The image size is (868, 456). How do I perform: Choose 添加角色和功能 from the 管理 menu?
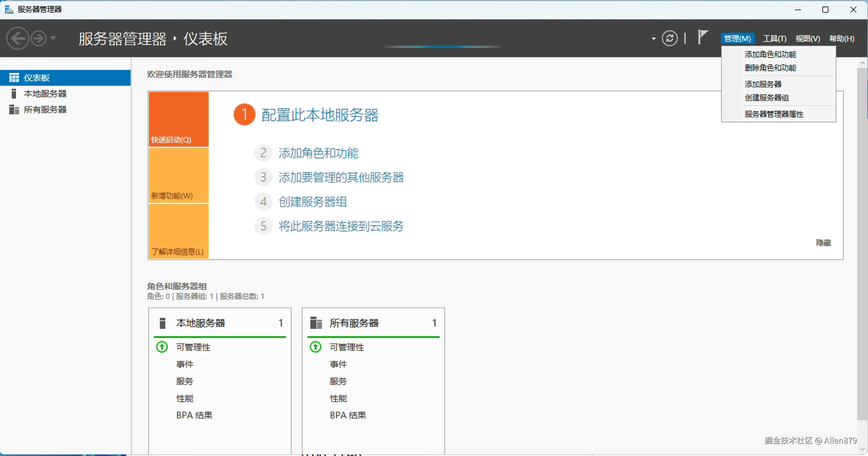[770, 54]
